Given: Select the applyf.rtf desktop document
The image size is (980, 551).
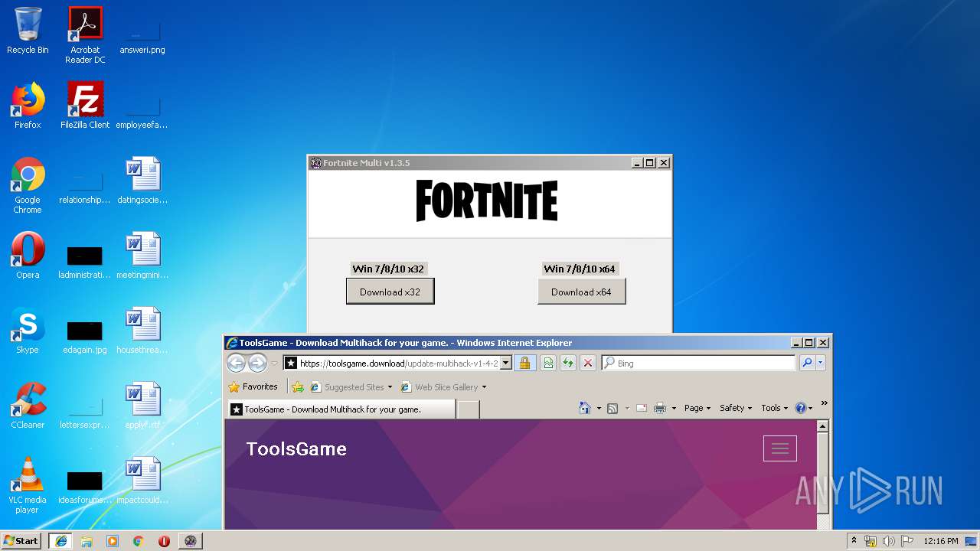Looking at the screenshot, I should (142, 406).
